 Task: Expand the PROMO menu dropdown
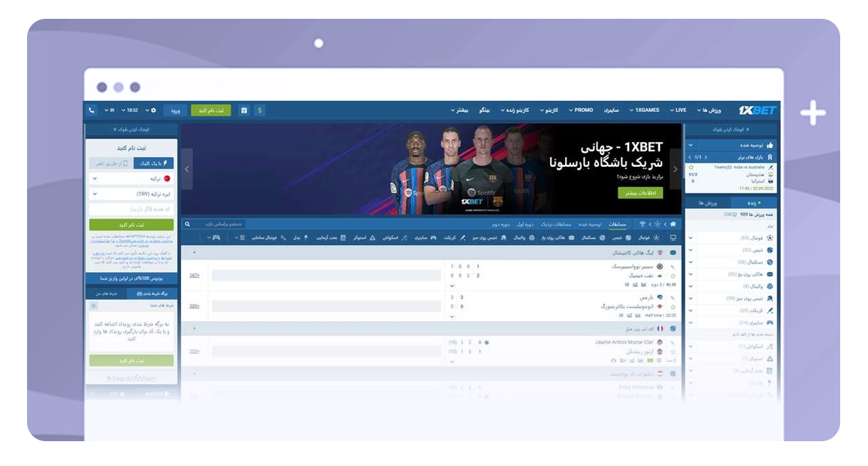581,110
